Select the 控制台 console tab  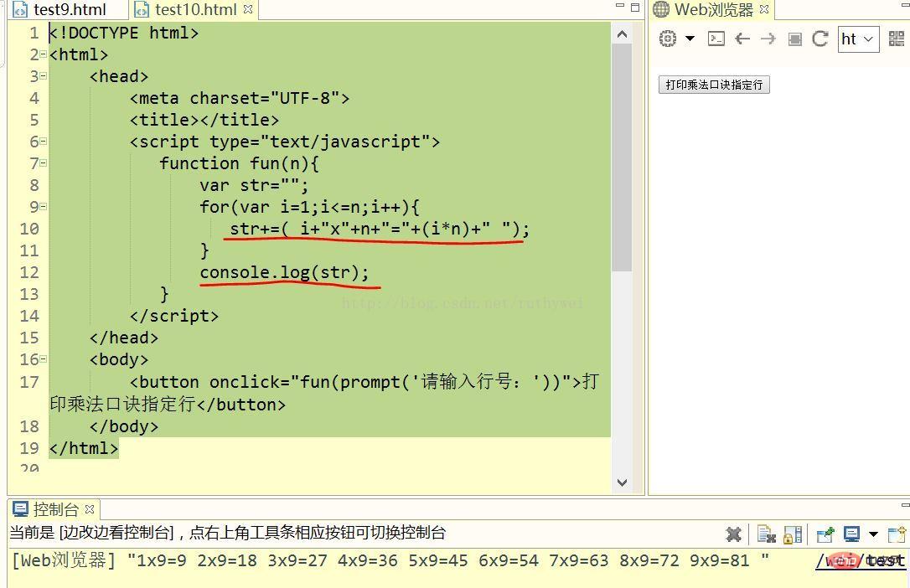[x=54, y=509]
